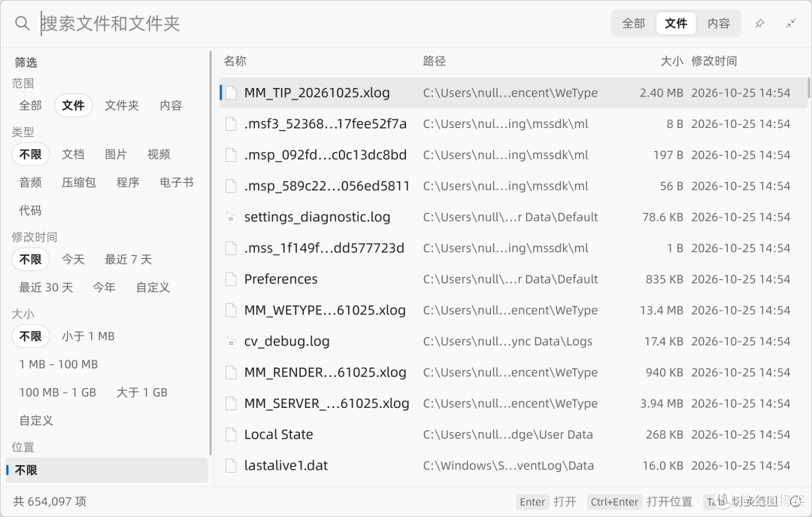Filter type by 音频
Screen dimensions: 812x517
point(30,183)
